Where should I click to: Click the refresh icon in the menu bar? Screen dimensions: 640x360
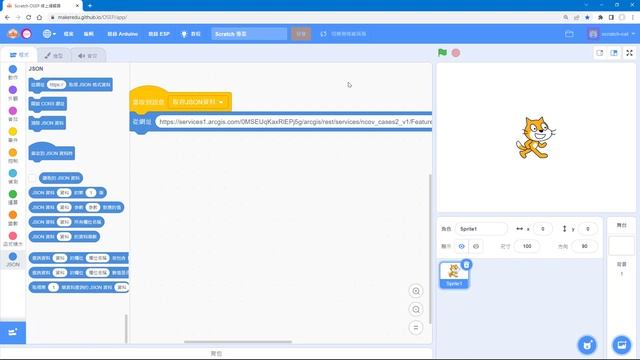[323, 34]
